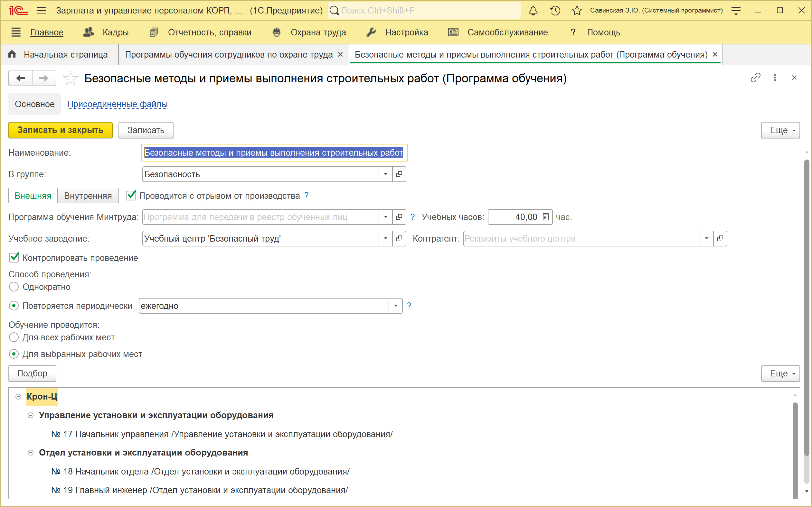Follow the Присоединенные файлы link
This screenshot has height=507, width=812.
pyautogui.click(x=118, y=104)
